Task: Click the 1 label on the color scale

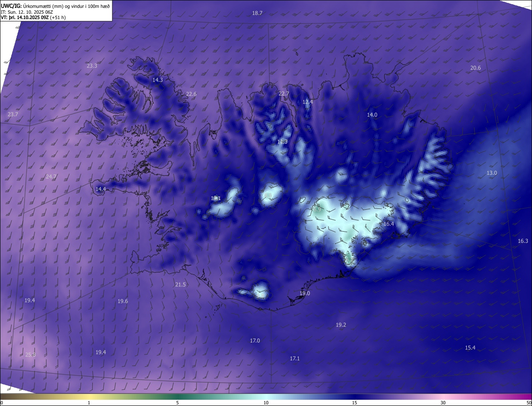Action: (89, 403)
